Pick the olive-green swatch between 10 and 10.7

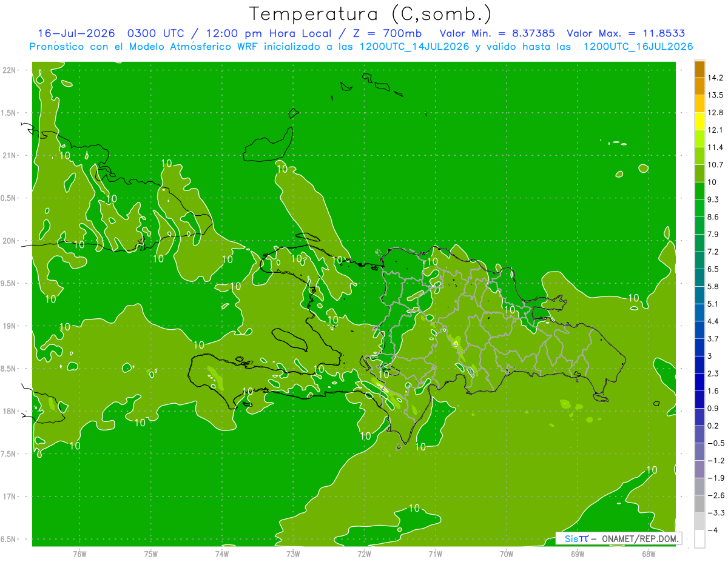pos(699,173)
